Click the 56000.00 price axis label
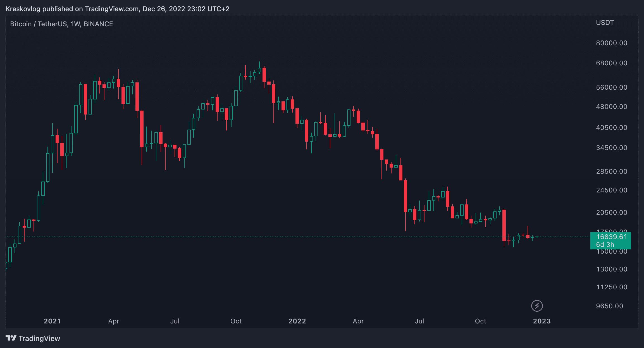Screen dimensions: 644x348 (612, 87)
